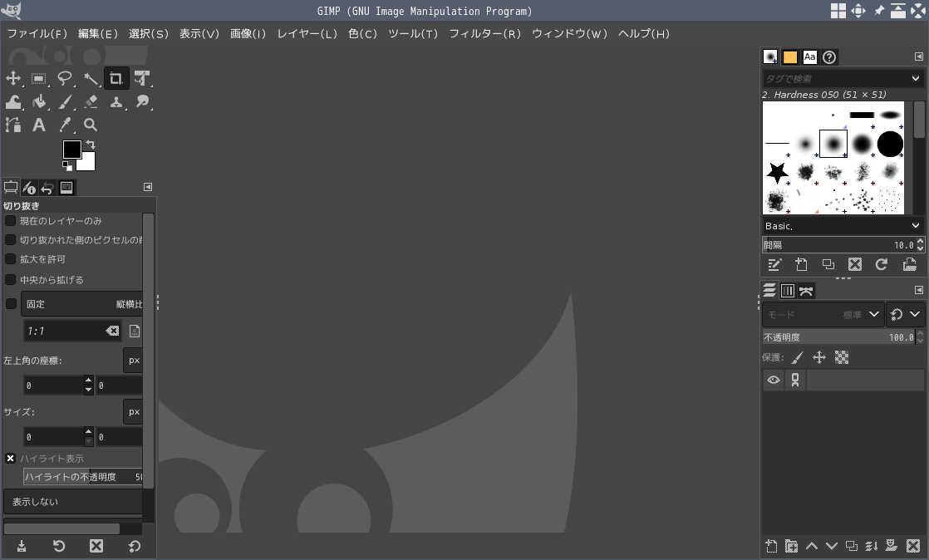Toggle the layer visibility eye icon
Image resolution: width=929 pixels, height=560 pixels.
click(773, 381)
